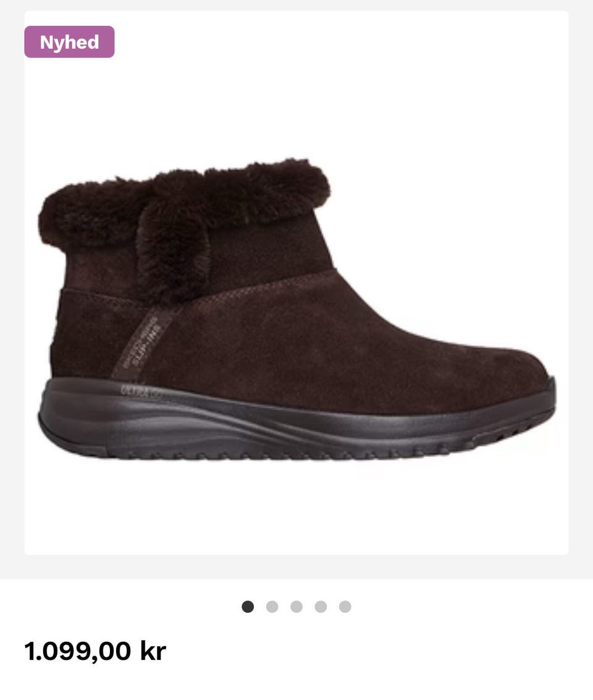The height and width of the screenshot is (700, 593).
Task: Switch to the fifth carousel dot
Action: tap(345, 607)
